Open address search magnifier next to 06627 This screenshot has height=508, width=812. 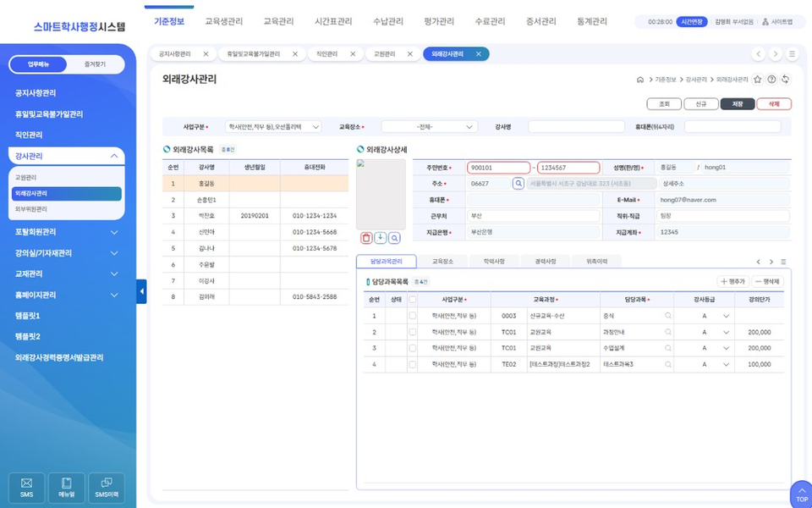pyautogui.click(x=518, y=184)
